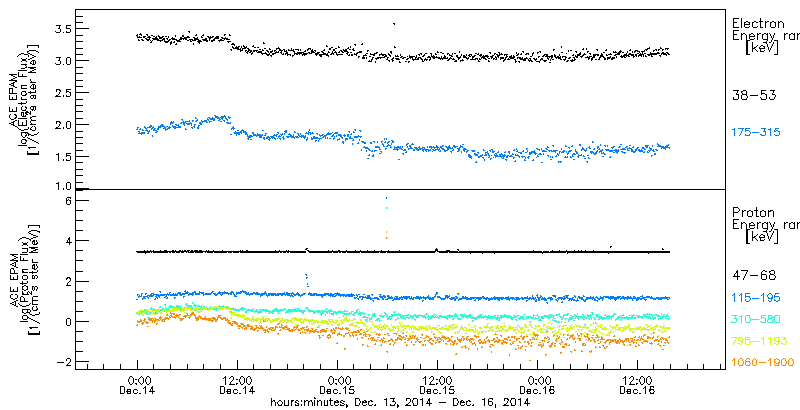Click the 0:00 Dec.16 x-axis label
800x410 pixels.
pos(537,386)
